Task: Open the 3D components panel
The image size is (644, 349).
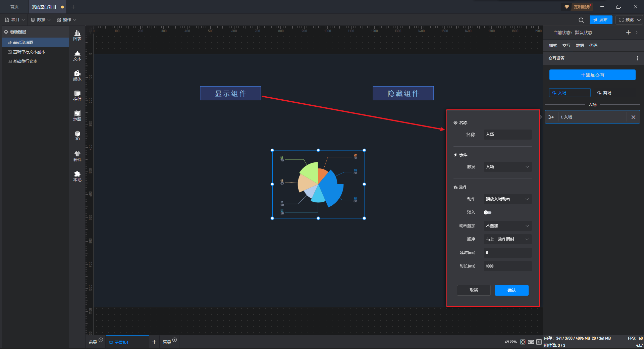Action: pos(77,136)
